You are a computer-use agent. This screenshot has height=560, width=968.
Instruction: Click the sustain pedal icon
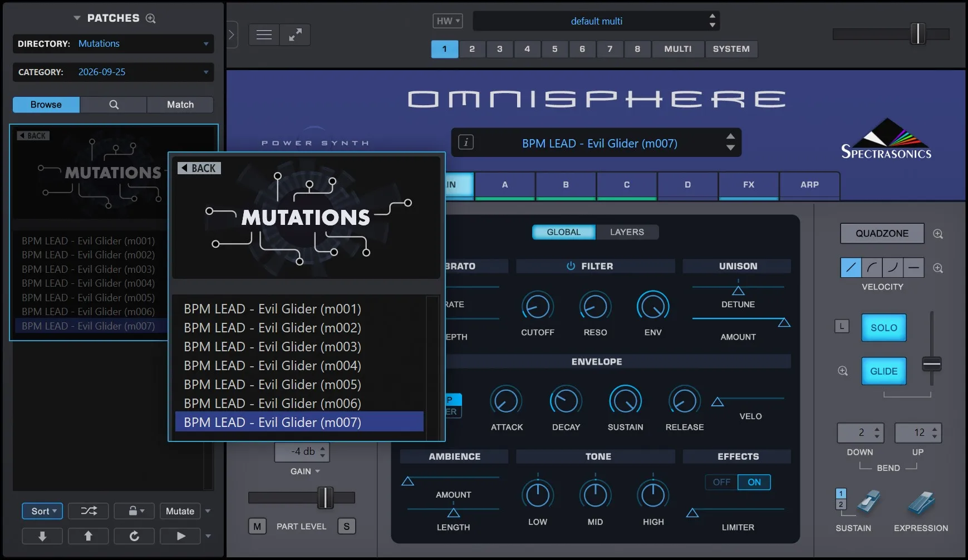pos(868,502)
